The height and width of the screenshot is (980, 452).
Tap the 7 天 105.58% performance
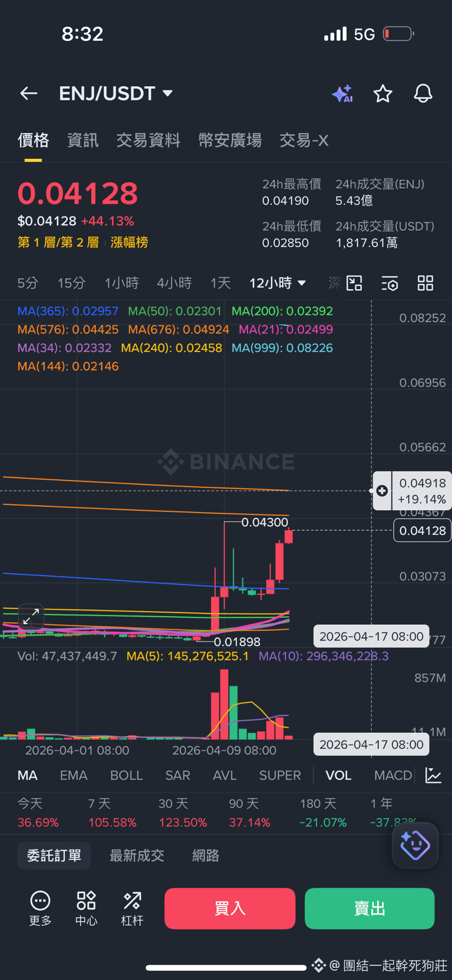[x=112, y=812]
